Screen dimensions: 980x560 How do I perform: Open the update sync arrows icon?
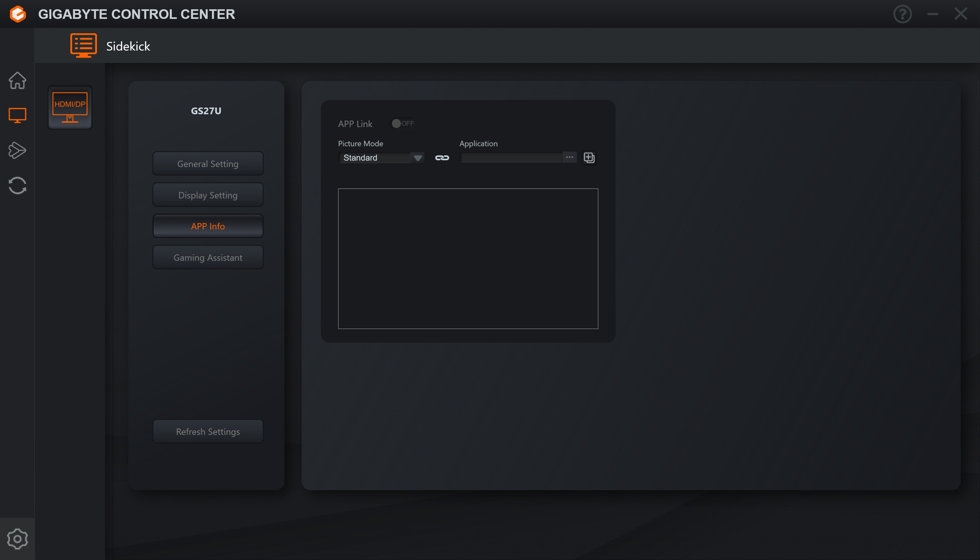click(x=17, y=185)
